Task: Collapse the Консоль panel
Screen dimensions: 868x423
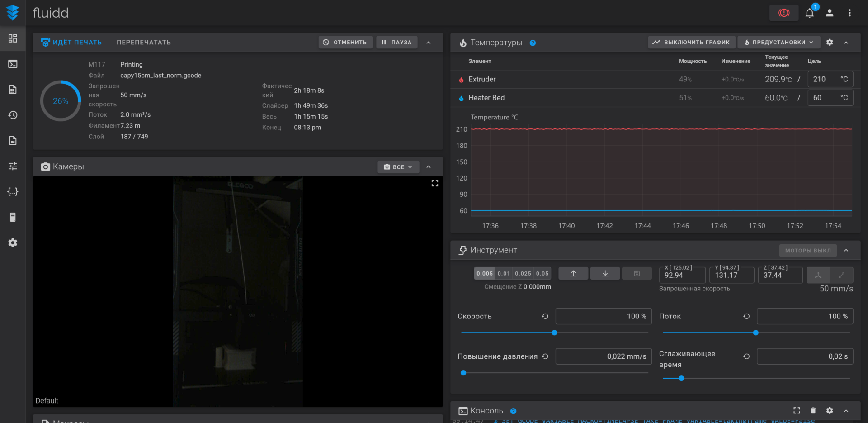Action: [x=846, y=410]
